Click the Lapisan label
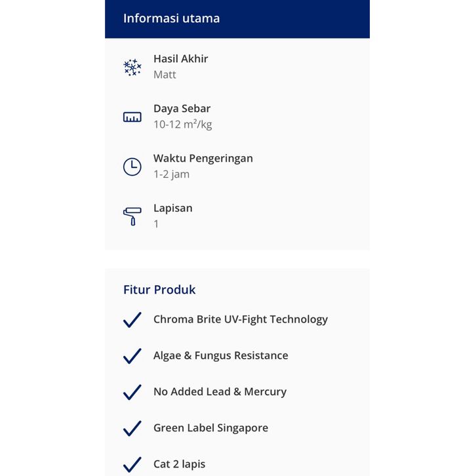 [x=173, y=208]
